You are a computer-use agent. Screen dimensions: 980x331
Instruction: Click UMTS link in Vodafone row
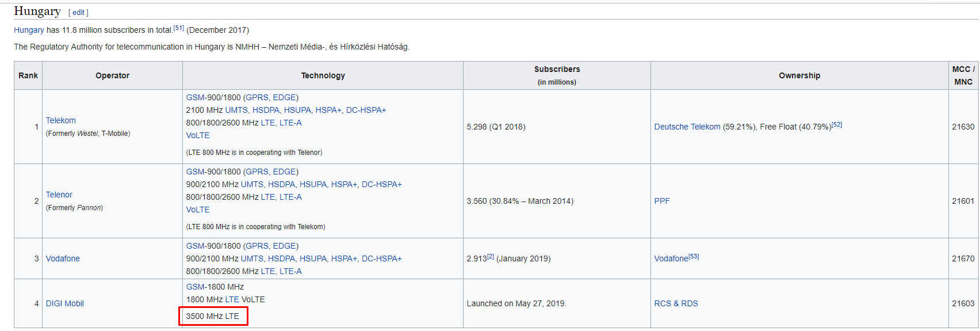point(252,258)
